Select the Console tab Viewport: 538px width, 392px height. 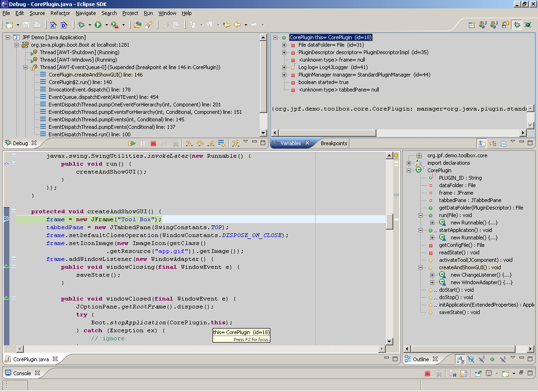point(22,373)
